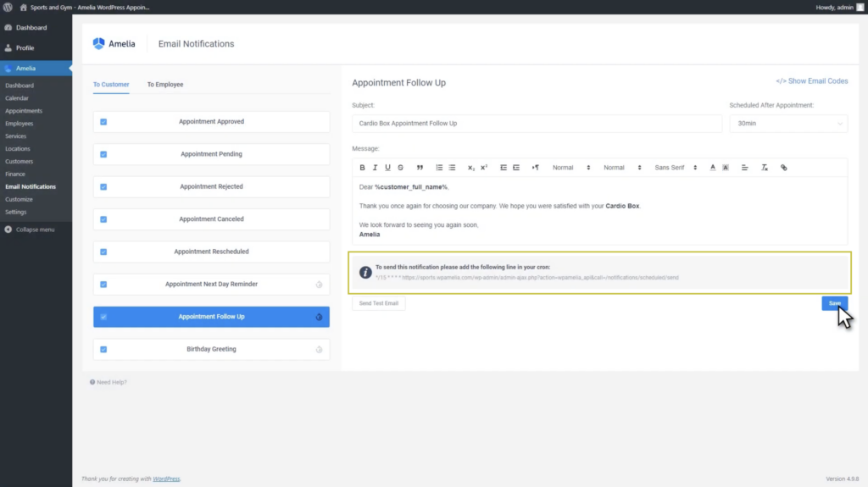Open the WordPress link in the footer

tap(166, 479)
